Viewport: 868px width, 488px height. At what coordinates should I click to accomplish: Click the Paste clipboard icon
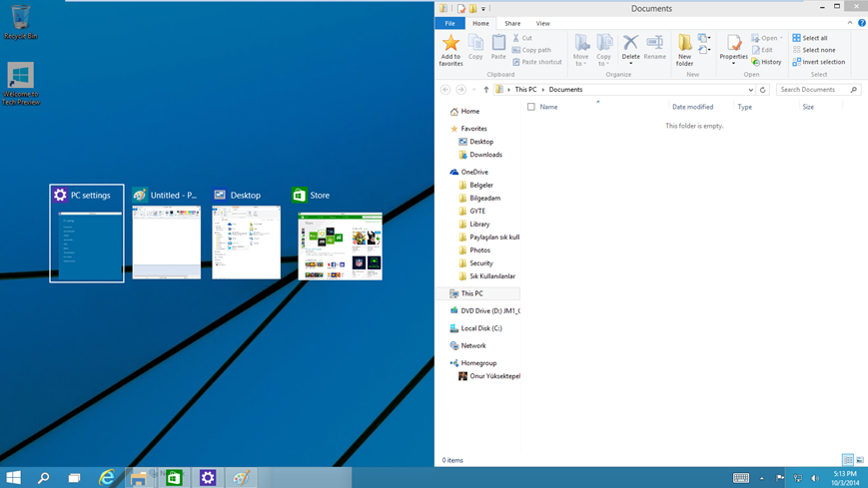(x=498, y=43)
